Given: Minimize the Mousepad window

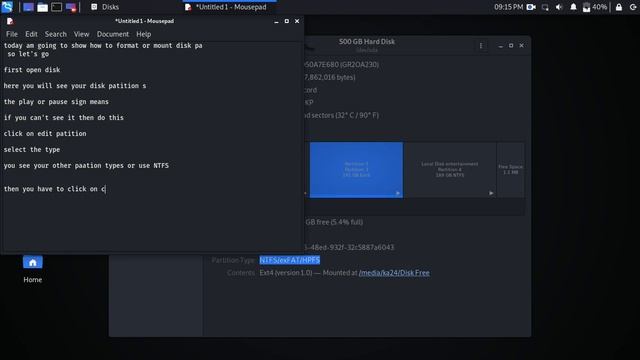Looking at the screenshot, I should pos(276,21).
